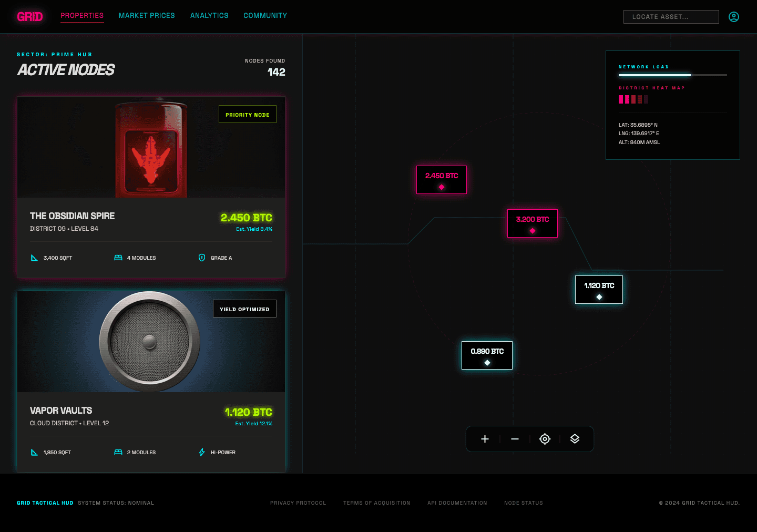Click the Vapor Vaults square footage icon
757x532 pixels.
35,452
